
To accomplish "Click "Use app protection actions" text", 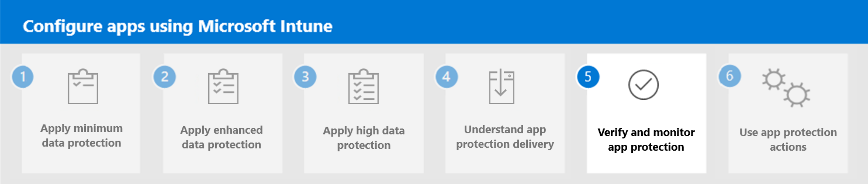I will (x=788, y=139).
